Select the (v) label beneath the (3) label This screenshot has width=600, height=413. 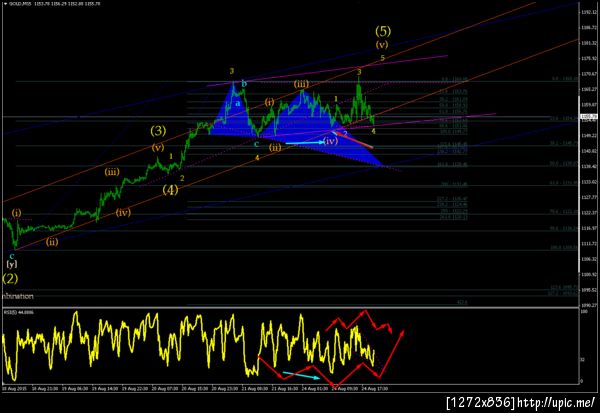158,148
